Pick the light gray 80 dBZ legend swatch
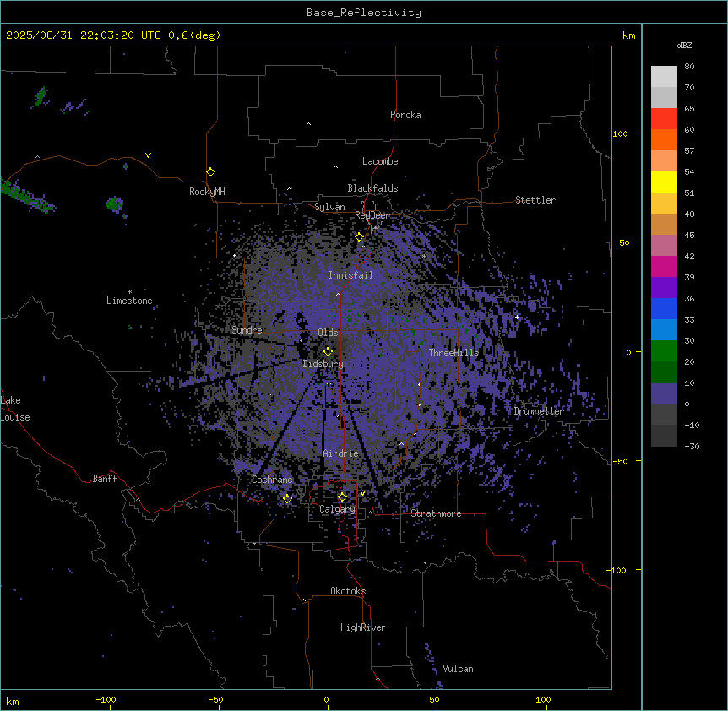The width and height of the screenshot is (728, 711). [664, 77]
